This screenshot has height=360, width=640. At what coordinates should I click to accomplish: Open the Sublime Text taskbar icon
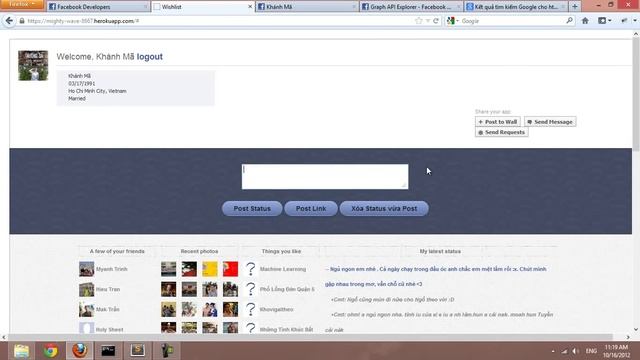click(x=138, y=351)
